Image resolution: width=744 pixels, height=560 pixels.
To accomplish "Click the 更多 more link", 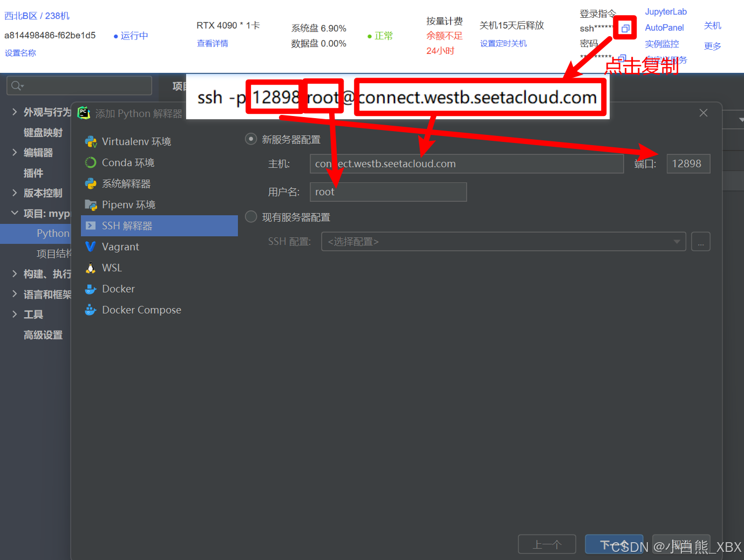I will [x=713, y=46].
